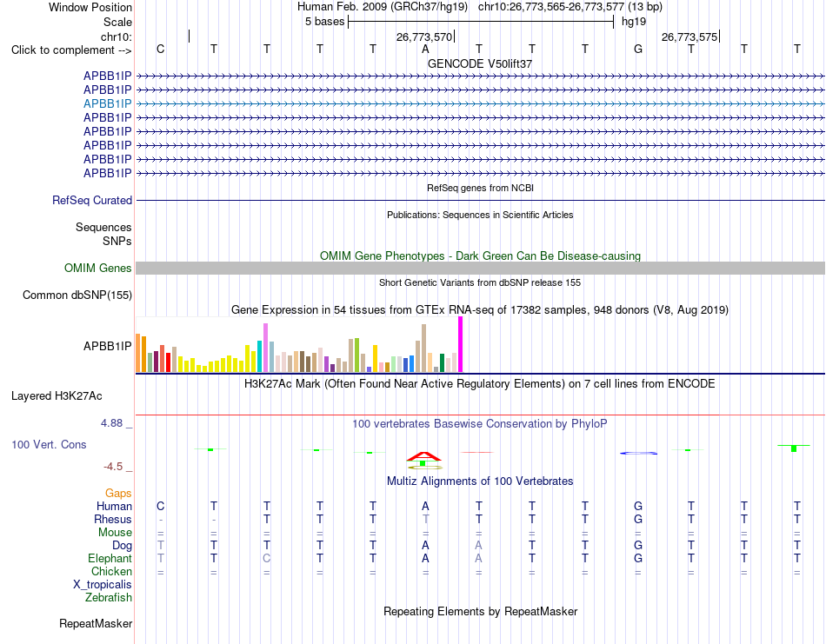826x644 pixels.
Task: Click the 'RefSeq genes from NCBI' title
Action: 480,188
